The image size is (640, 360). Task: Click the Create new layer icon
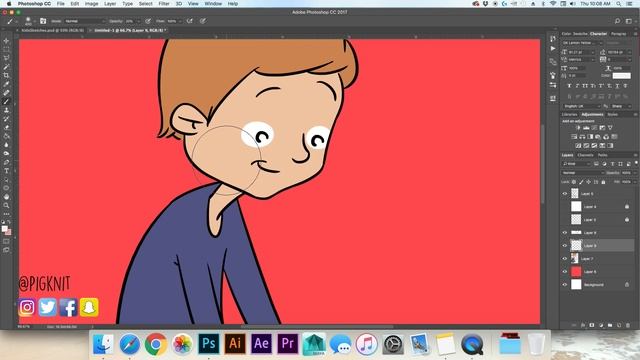619,325
